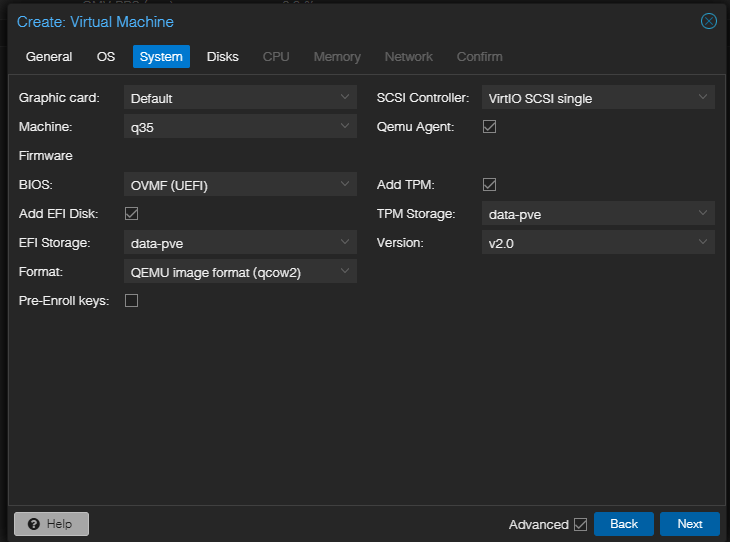
Task: Expand the Machine type dropdown
Action: tap(240, 126)
